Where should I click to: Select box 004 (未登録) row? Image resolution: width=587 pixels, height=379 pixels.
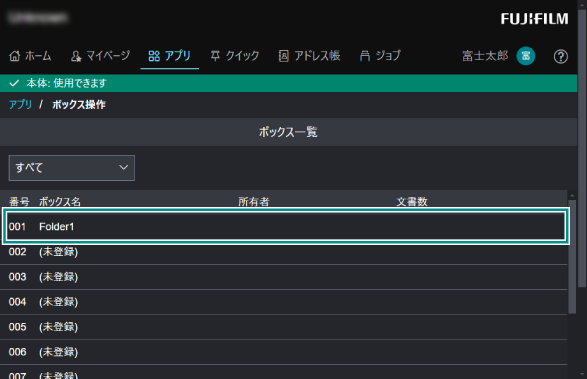tap(283, 302)
